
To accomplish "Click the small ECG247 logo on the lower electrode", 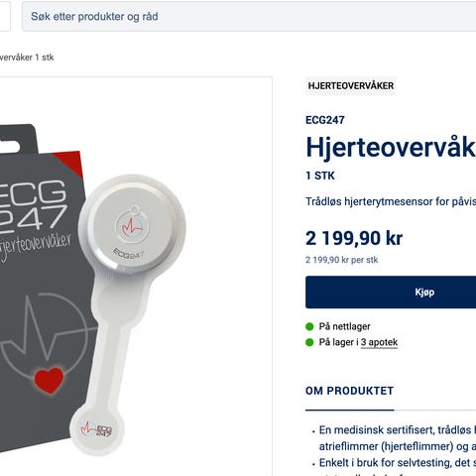I will tap(97, 429).
